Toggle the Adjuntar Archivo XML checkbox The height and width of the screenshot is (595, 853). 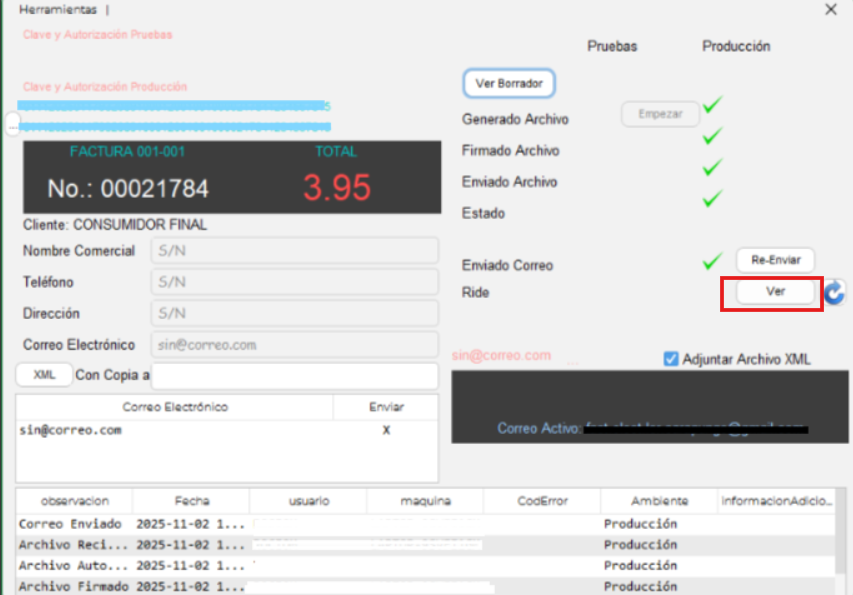point(671,359)
